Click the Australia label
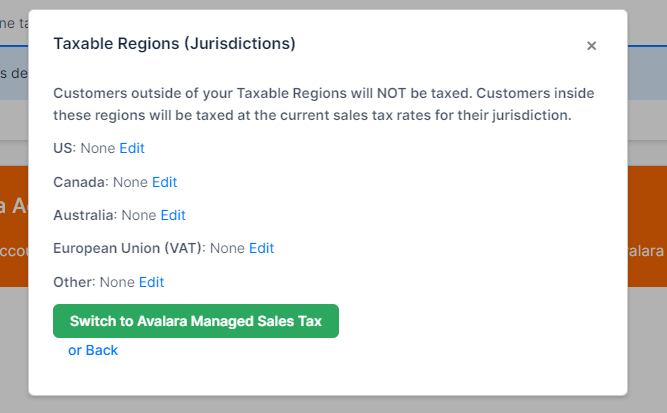 [85, 215]
